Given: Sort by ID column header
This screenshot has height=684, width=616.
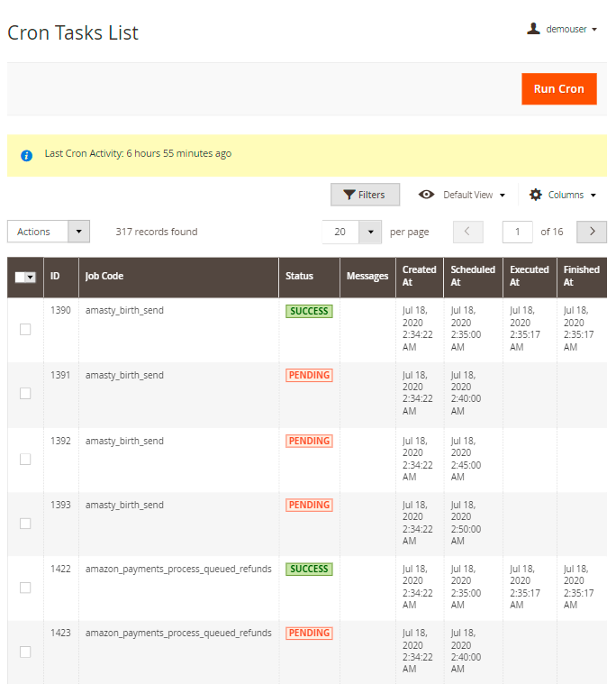Looking at the screenshot, I should coord(55,276).
